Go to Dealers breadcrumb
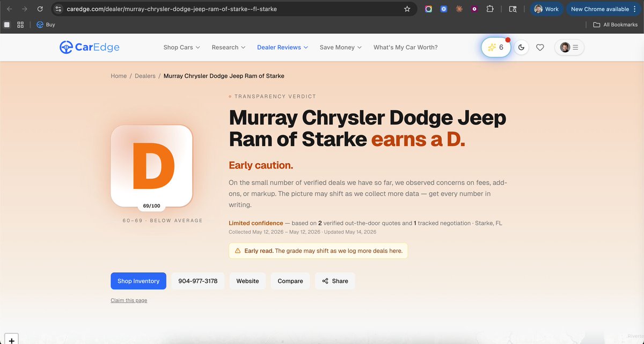This screenshot has width=644, height=344. point(145,76)
